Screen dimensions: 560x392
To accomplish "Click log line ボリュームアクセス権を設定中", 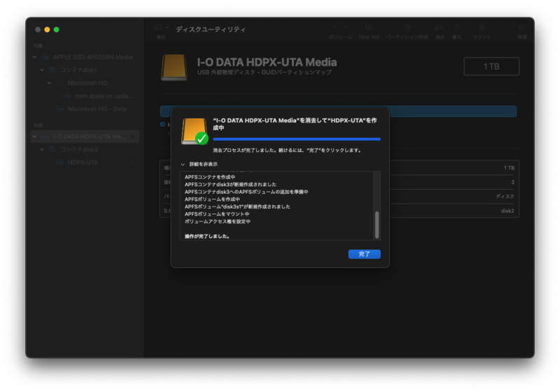I will point(218,221).
